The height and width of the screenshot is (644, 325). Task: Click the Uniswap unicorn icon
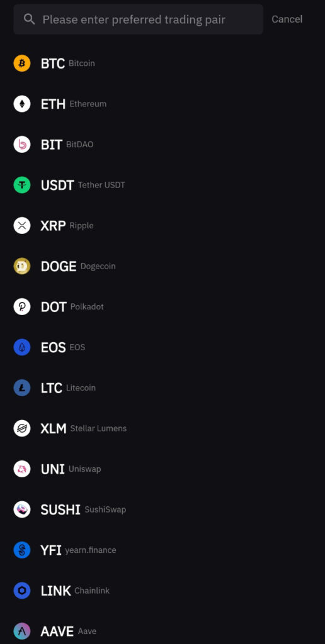[x=22, y=469]
